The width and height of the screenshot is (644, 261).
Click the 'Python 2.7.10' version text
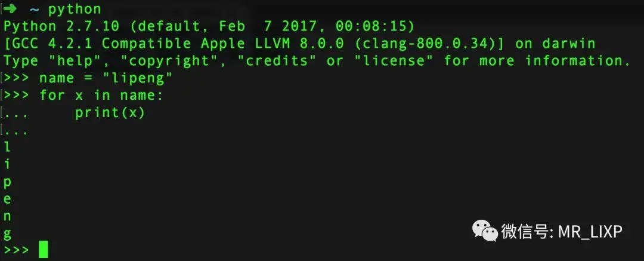[x=61, y=26]
